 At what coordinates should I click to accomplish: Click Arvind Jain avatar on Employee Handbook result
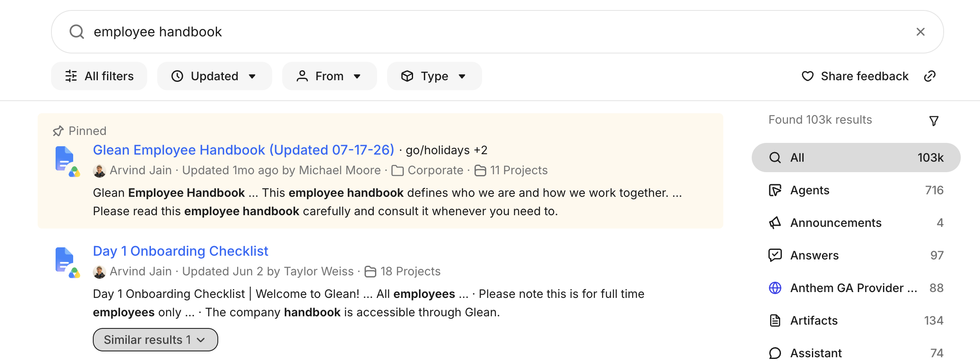click(100, 170)
